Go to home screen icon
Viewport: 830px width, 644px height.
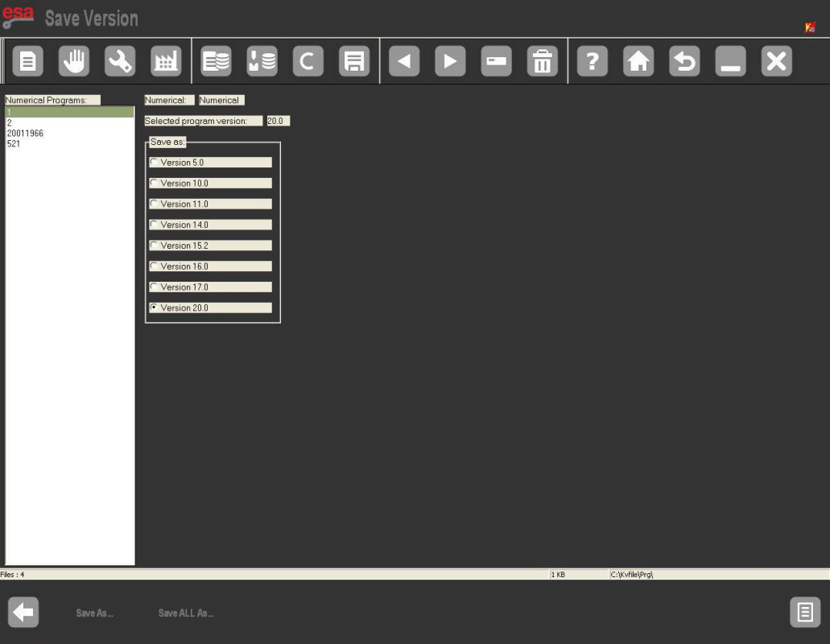click(638, 62)
